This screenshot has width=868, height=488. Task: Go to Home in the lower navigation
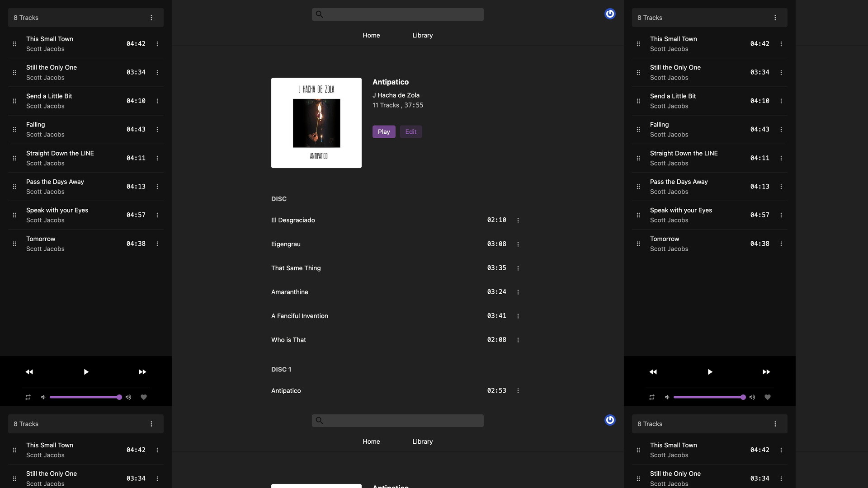[x=371, y=441]
